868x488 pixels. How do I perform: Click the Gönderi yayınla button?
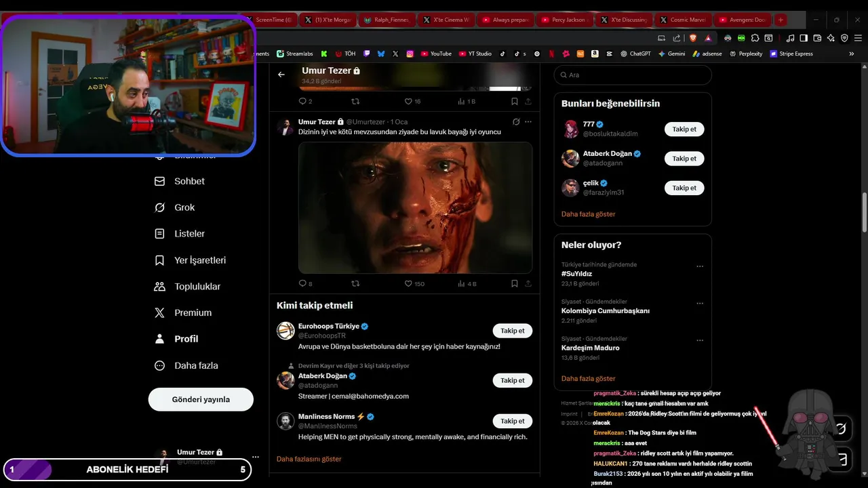[201, 399]
